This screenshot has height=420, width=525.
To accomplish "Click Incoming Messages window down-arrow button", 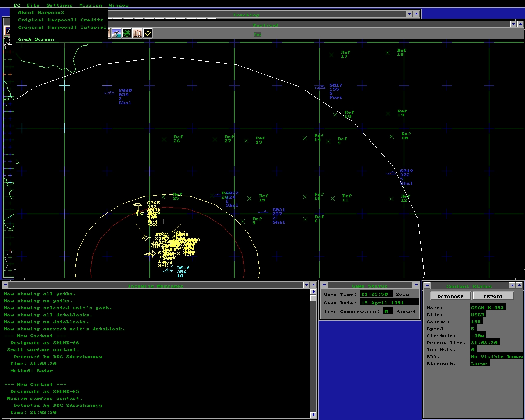I will tap(306, 285).
